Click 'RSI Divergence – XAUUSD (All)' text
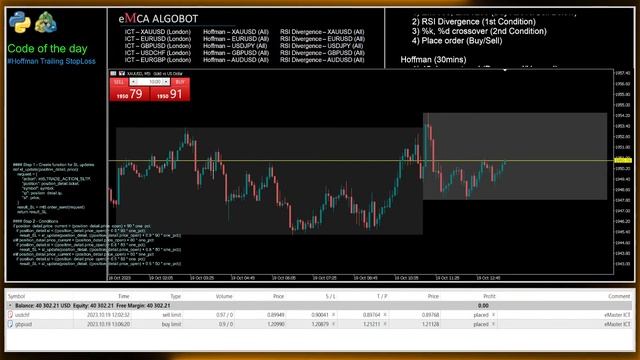Image resolution: width=640 pixels, height=360 pixels. (322, 32)
